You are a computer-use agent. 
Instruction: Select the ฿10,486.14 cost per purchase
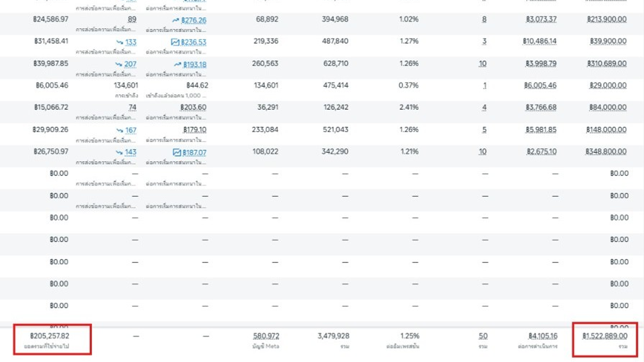click(x=540, y=41)
